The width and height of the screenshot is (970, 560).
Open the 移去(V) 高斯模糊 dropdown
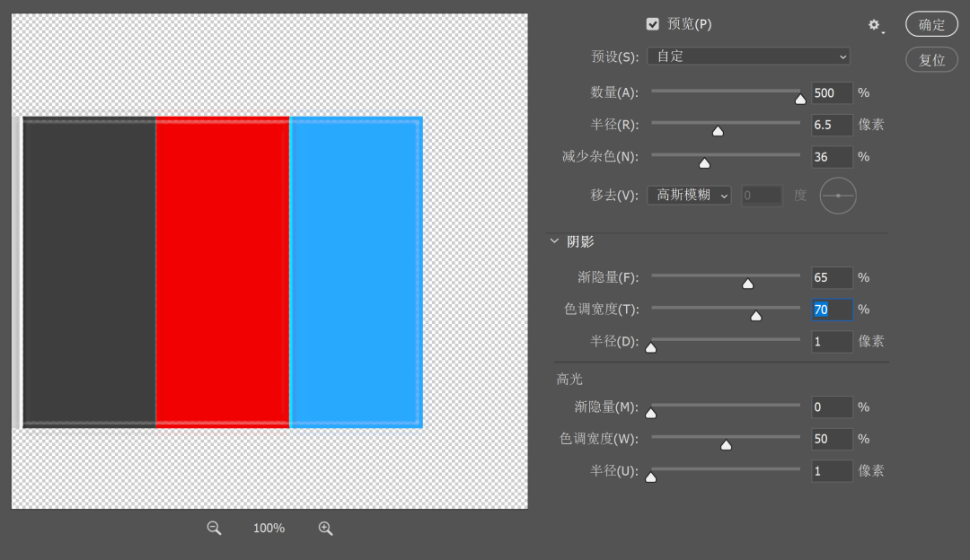(689, 195)
